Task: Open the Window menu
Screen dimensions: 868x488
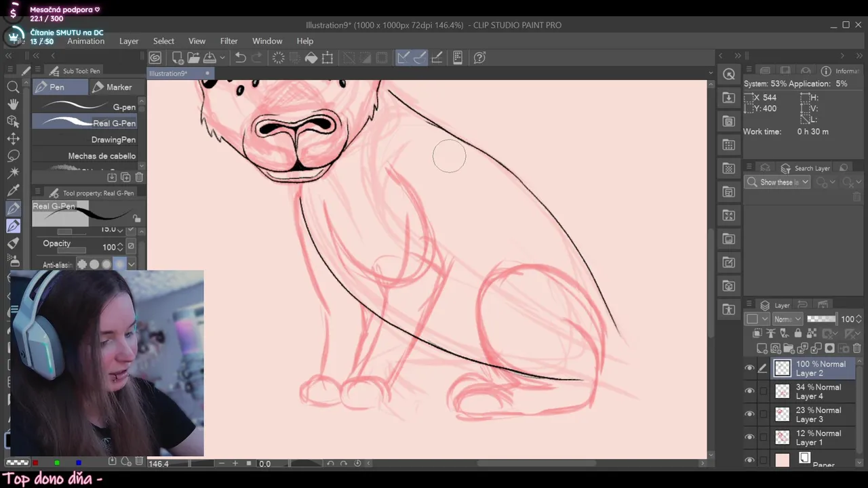Action: click(x=267, y=41)
